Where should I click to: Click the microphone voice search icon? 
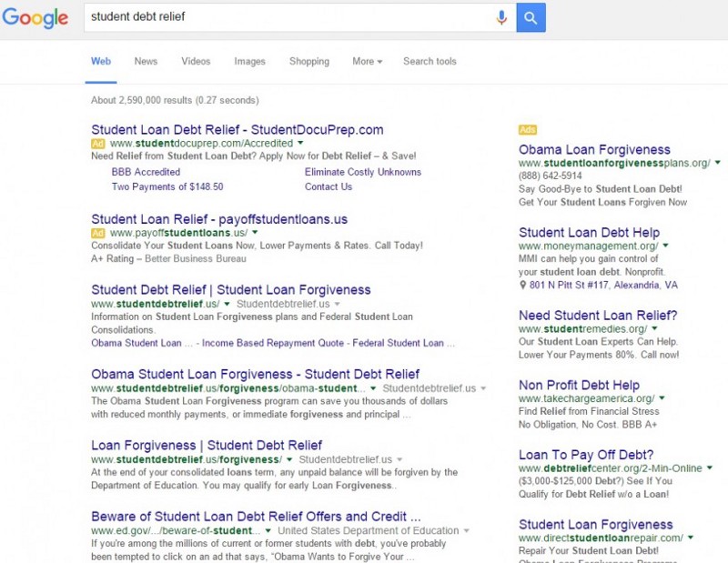point(501,17)
